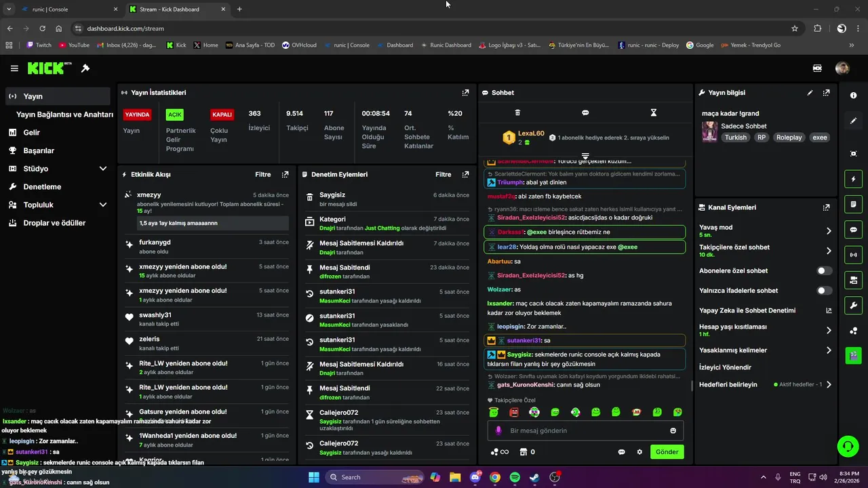Screen dimensions: 868x488
Task: Click the purple microphone icon in the message box
Action: coord(498,430)
